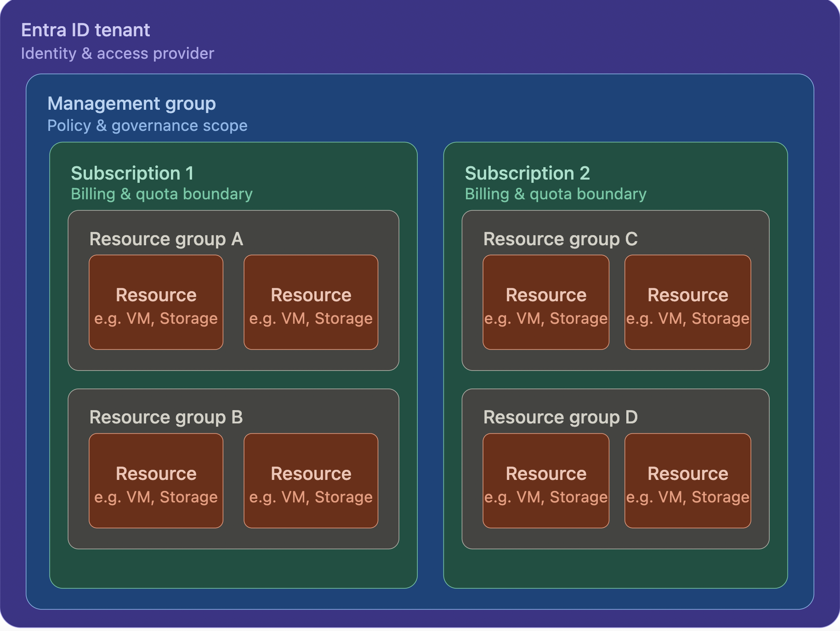Image resolution: width=840 pixels, height=631 pixels.
Task: Click the Subscription 2 heading
Action: coord(528,173)
